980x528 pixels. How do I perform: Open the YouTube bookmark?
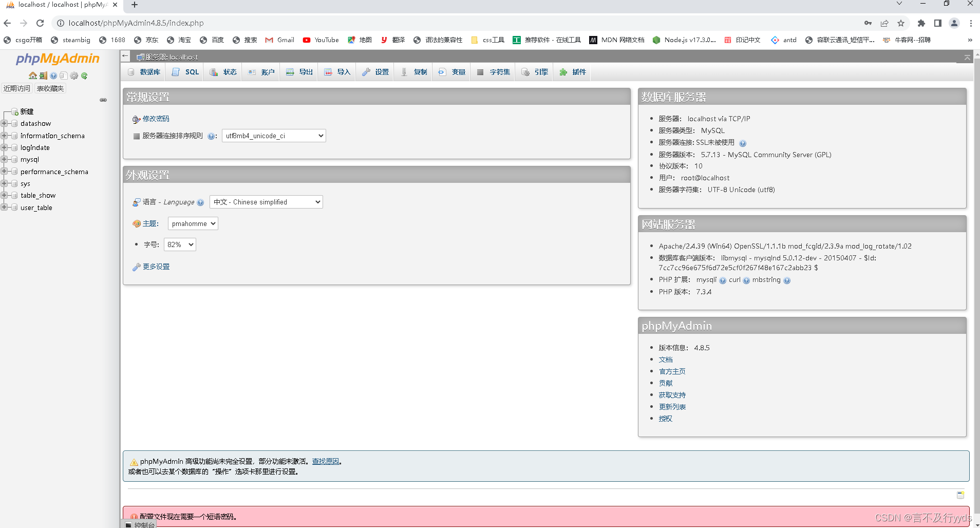pyautogui.click(x=321, y=40)
